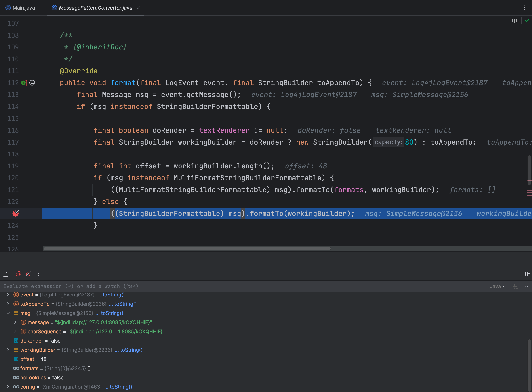Click the format method name on line 112
The width and height of the screenshot is (532, 392).
pyautogui.click(x=123, y=83)
